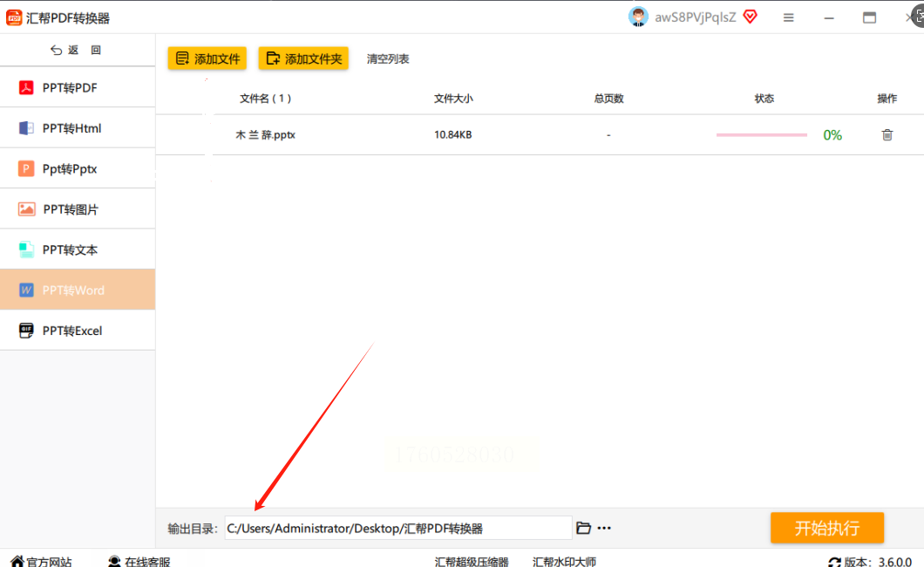924x567 pixels.
Task: Click the 0% progress value
Action: pos(832,135)
